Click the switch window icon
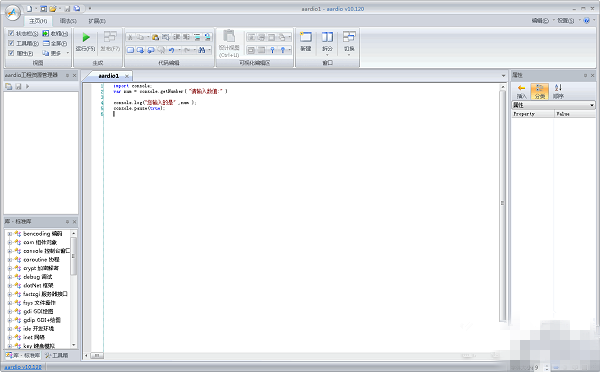This screenshot has height=372, width=600. point(349,37)
